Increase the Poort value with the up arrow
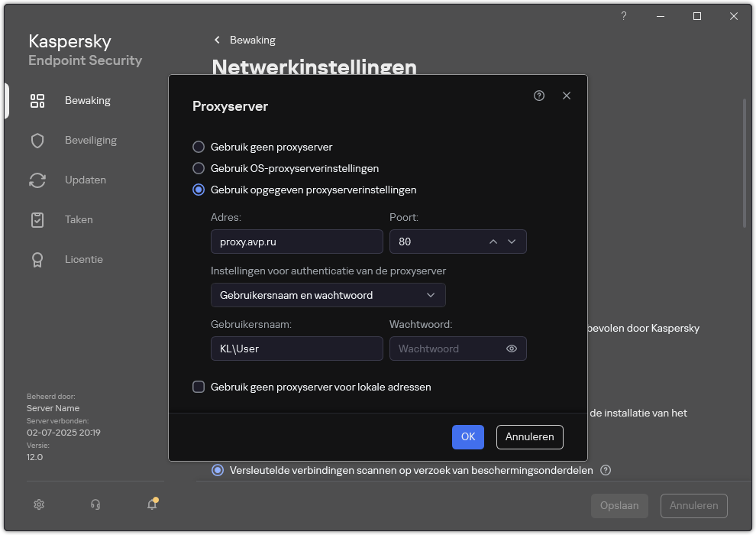The width and height of the screenshot is (756, 535). (x=493, y=241)
